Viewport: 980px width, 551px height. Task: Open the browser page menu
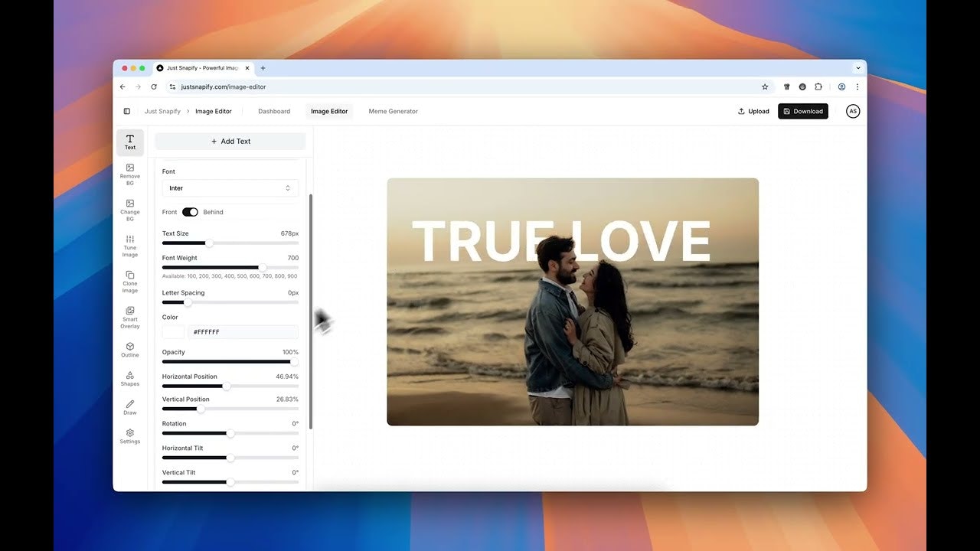[x=857, y=86]
